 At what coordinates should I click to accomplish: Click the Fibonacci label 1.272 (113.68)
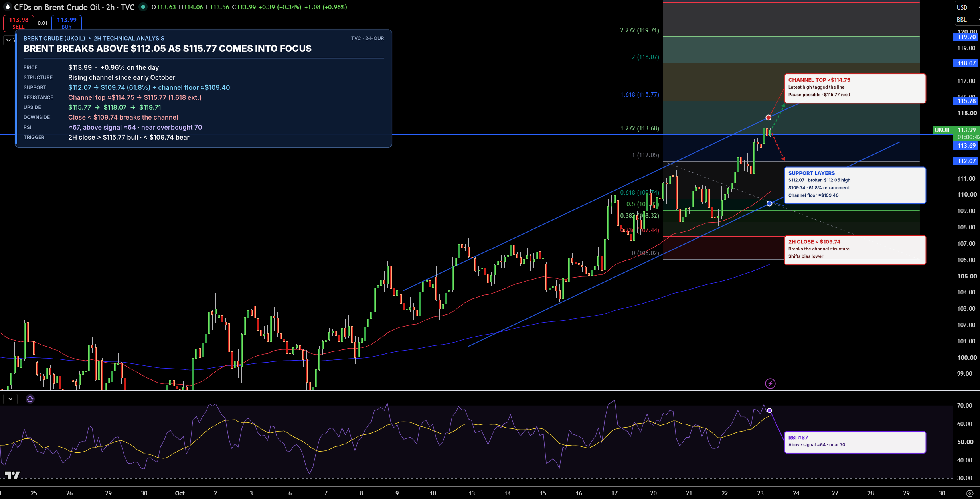[x=640, y=128]
